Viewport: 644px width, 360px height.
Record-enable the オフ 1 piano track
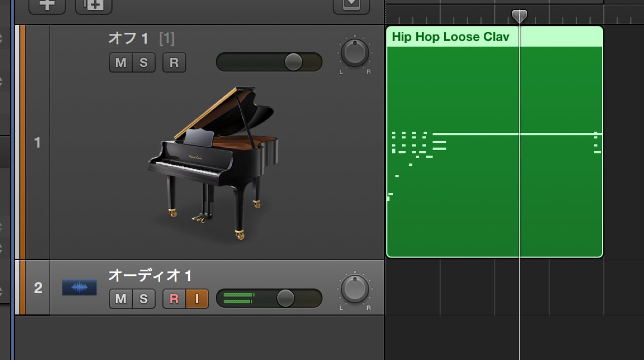click(174, 63)
